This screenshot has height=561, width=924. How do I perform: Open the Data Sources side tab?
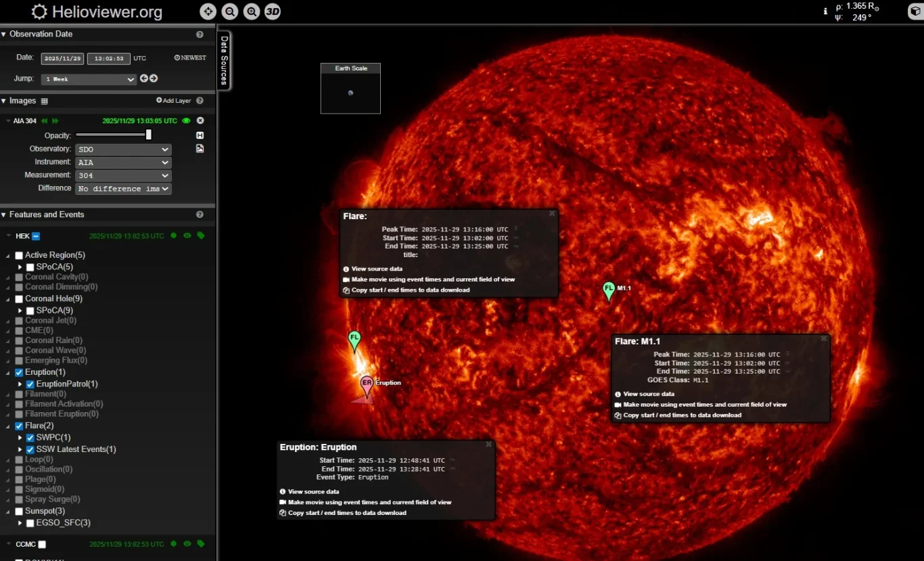click(x=223, y=61)
